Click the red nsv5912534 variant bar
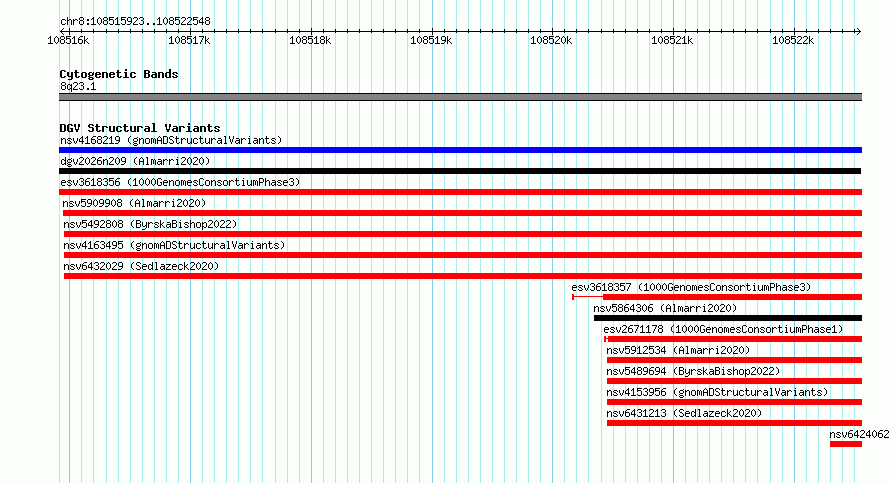This screenshot has width=890, height=483. point(734,360)
